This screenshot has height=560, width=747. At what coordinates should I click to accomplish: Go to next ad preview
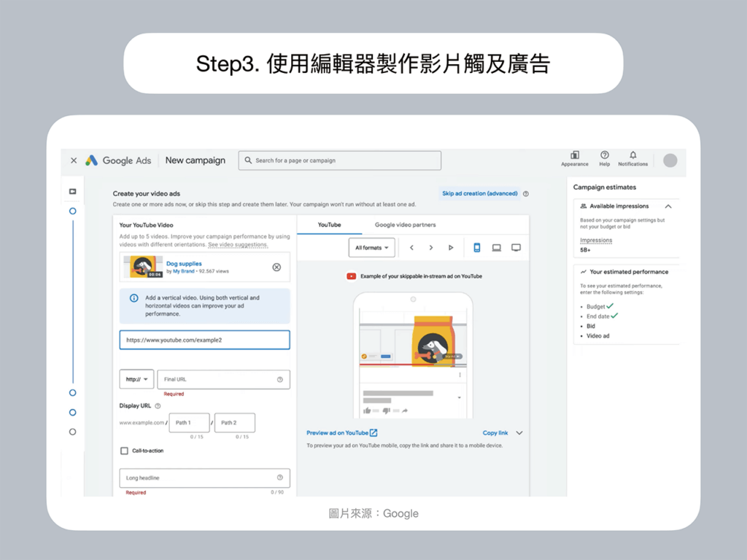431,248
